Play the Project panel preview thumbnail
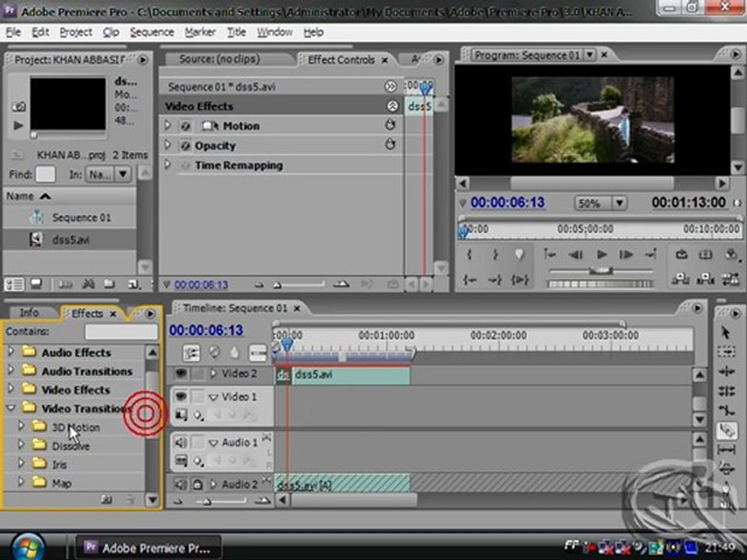The height and width of the screenshot is (560, 747). (x=18, y=125)
